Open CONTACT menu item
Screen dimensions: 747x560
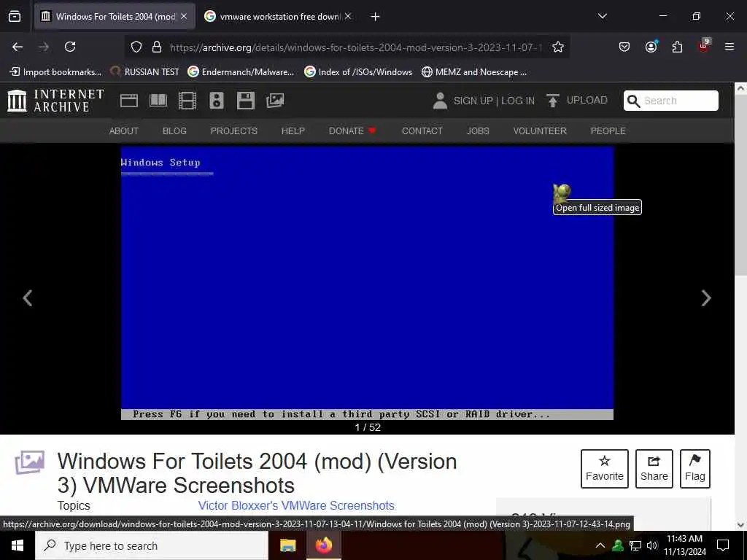click(422, 131)
